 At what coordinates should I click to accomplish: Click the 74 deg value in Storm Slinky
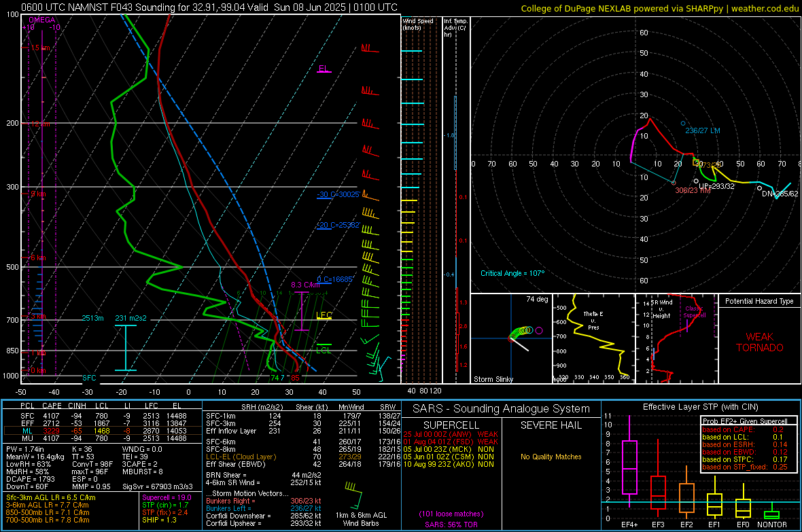(x=537, y=299)
